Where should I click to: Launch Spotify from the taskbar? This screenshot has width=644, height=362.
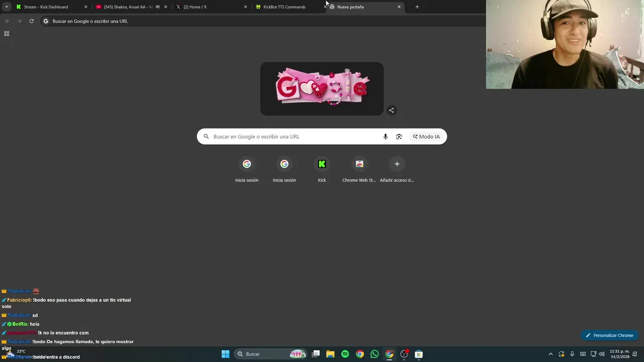(345, 354)
